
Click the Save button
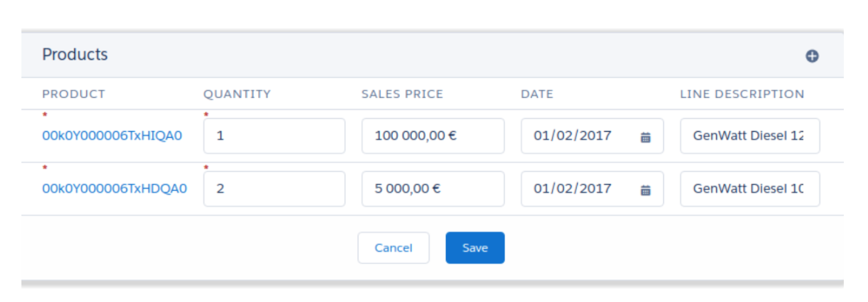tap(475, 248)
